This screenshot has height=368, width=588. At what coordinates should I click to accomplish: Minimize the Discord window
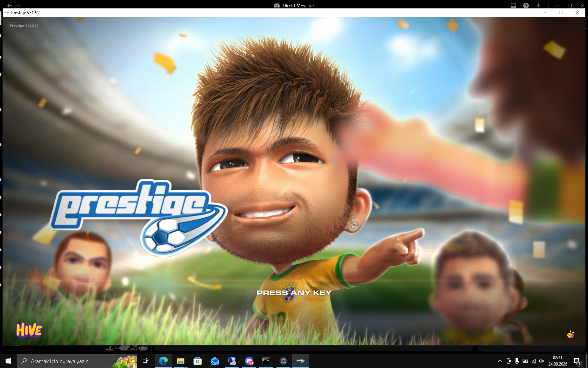click(x=557, y=6)
